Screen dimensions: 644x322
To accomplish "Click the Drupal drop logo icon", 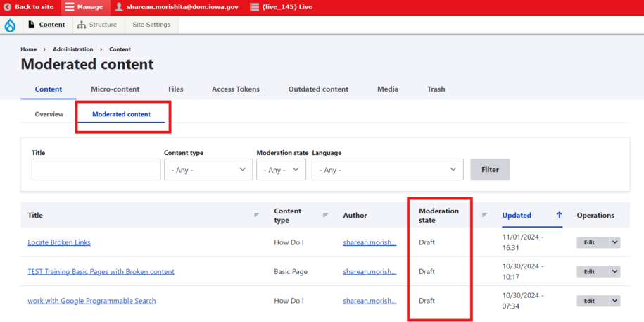I will (10, 25).
